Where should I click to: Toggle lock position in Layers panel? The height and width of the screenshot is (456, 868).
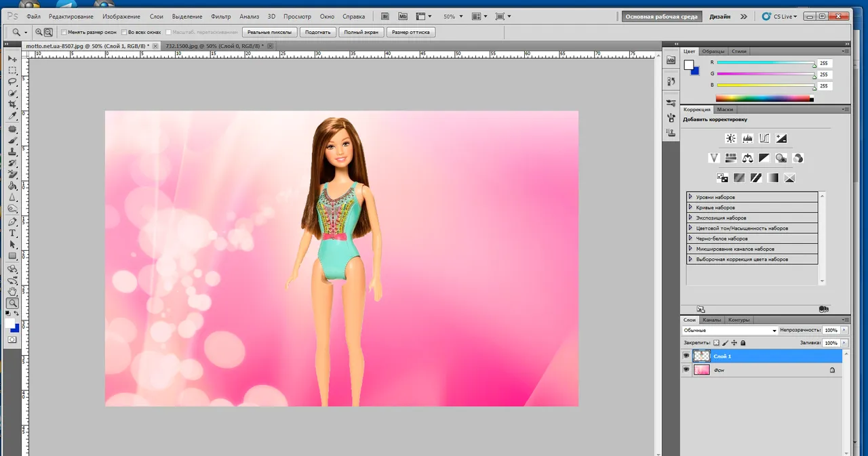(734, 344)
